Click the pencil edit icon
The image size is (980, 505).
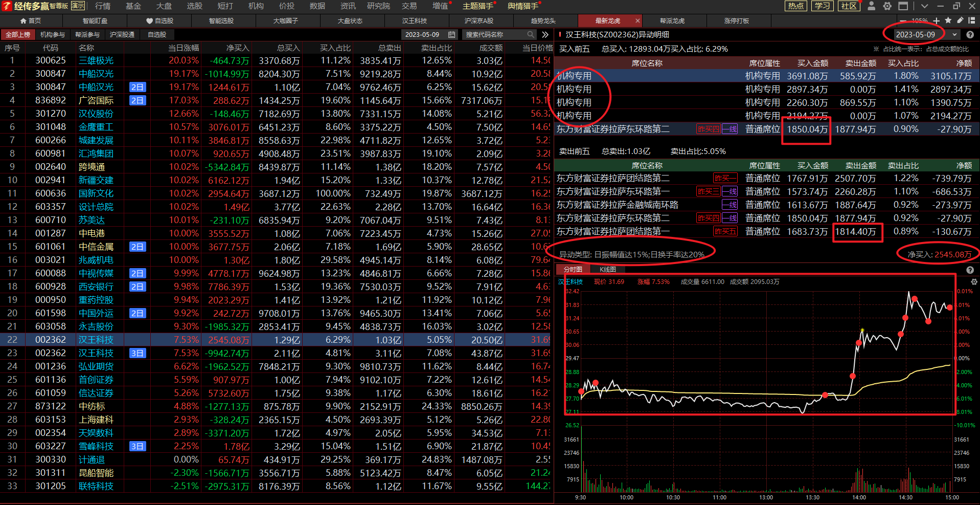click(960, 20)
